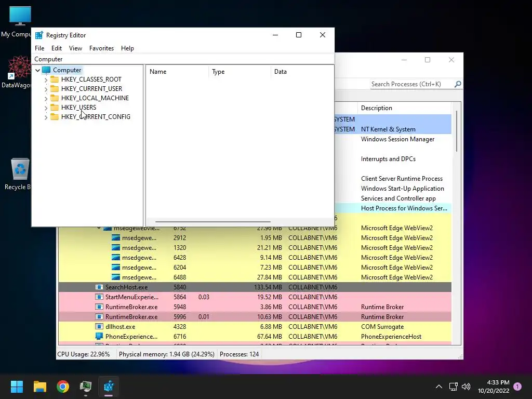Click the Physical memory status bar entry

pyautogui.click(x=166, y=354)
